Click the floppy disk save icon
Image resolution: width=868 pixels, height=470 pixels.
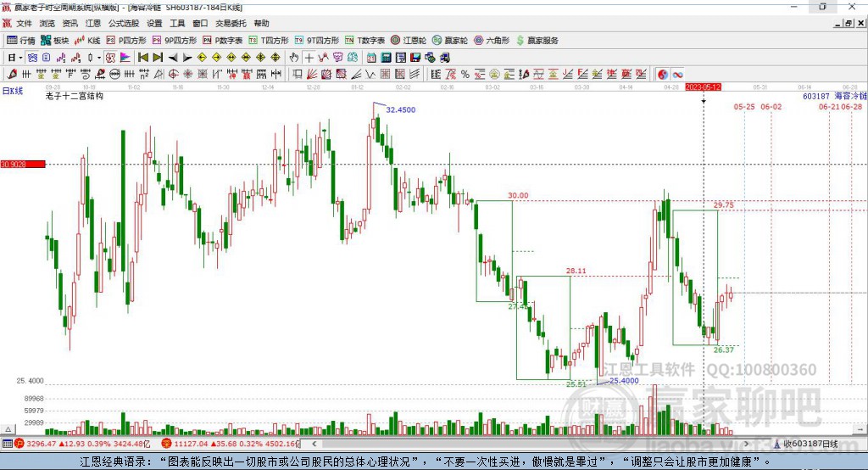click(x=415, y=58)
